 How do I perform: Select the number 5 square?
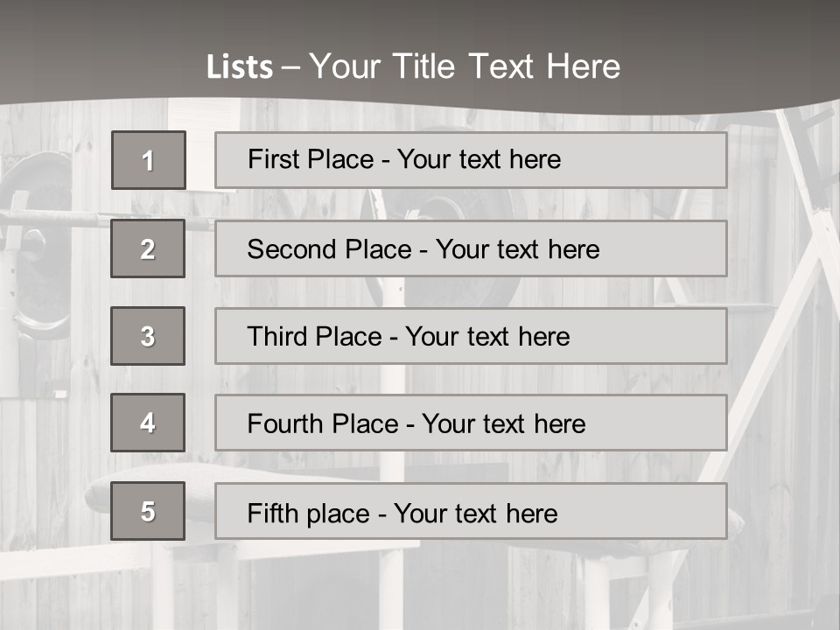pos(148,511)
